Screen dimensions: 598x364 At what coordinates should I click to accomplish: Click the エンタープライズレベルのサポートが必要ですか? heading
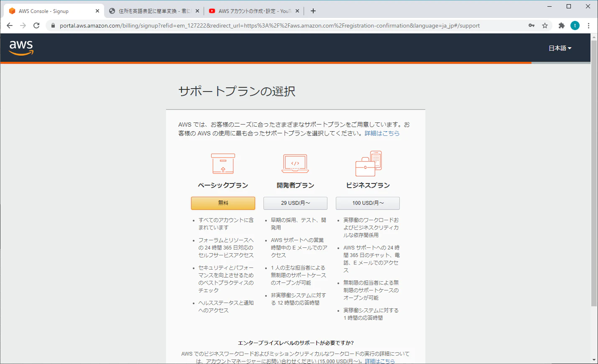tap(296, 343)
